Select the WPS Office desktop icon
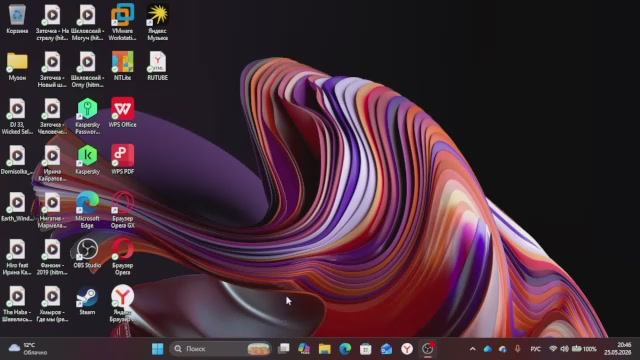This screenshot has width=640, height=360. [x=122, y=113]
